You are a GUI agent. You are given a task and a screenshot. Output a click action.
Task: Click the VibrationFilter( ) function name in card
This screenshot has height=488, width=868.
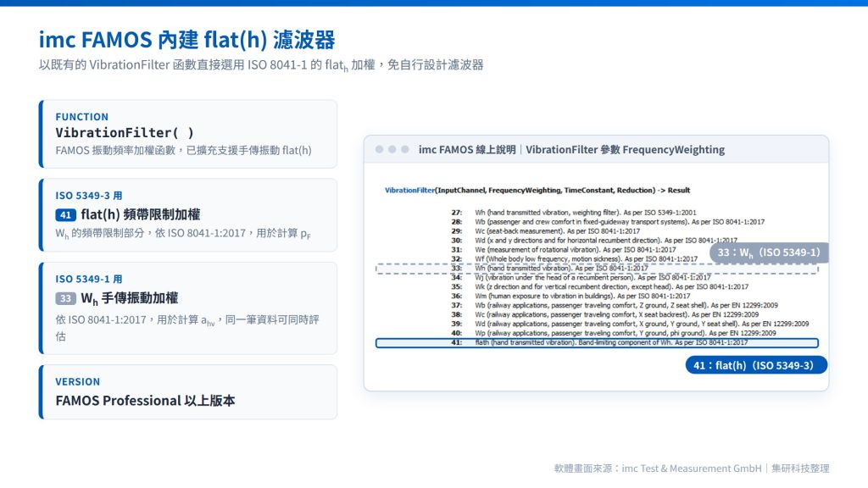point(125,133)
